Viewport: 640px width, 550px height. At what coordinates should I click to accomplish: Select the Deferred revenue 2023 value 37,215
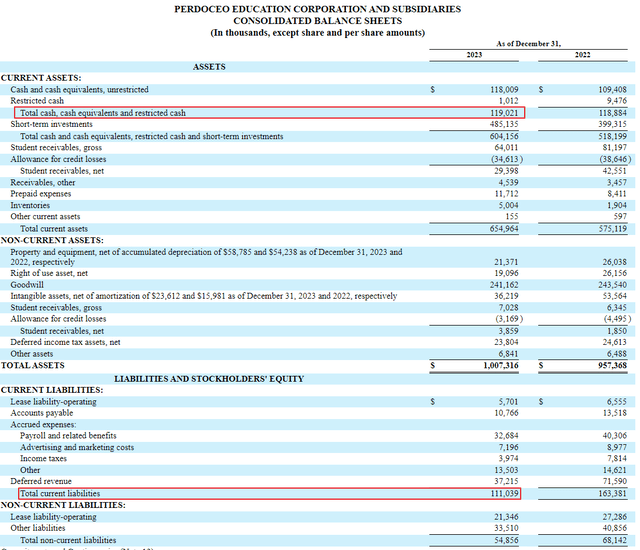tap(506, 481)
